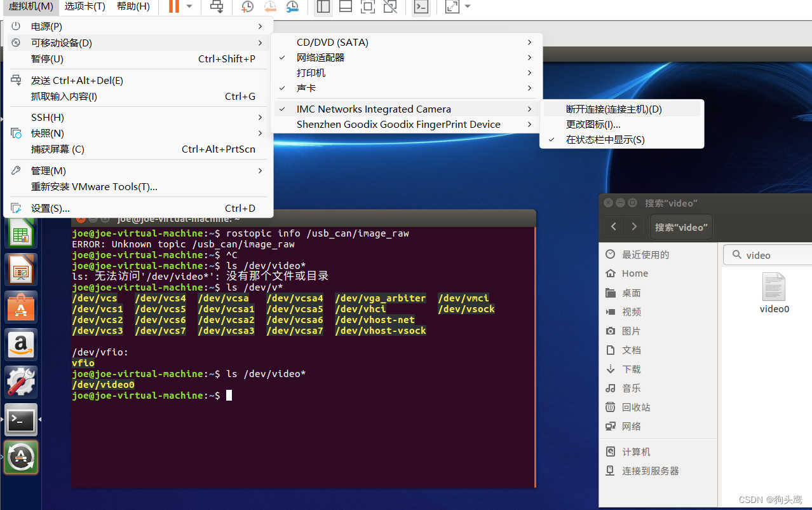Click the console view toolbar icon
The height and width of the screenshot is (510, 812).
tap(421, 6)
